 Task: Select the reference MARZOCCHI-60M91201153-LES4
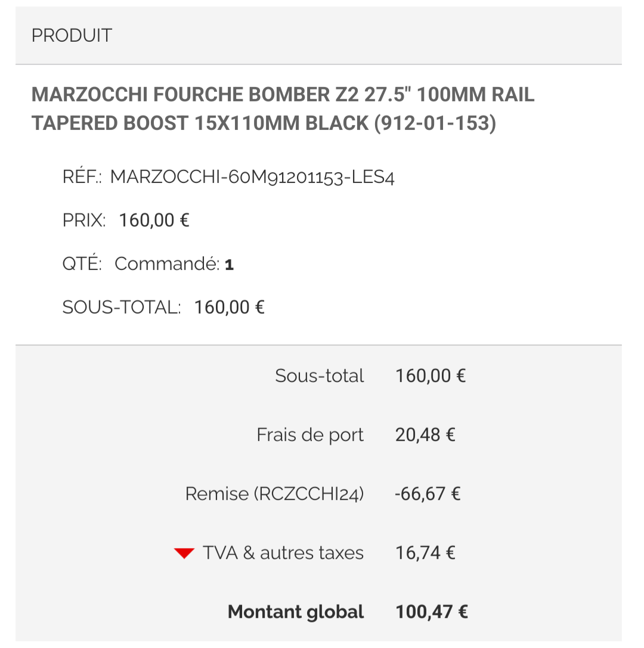(252, 177)
